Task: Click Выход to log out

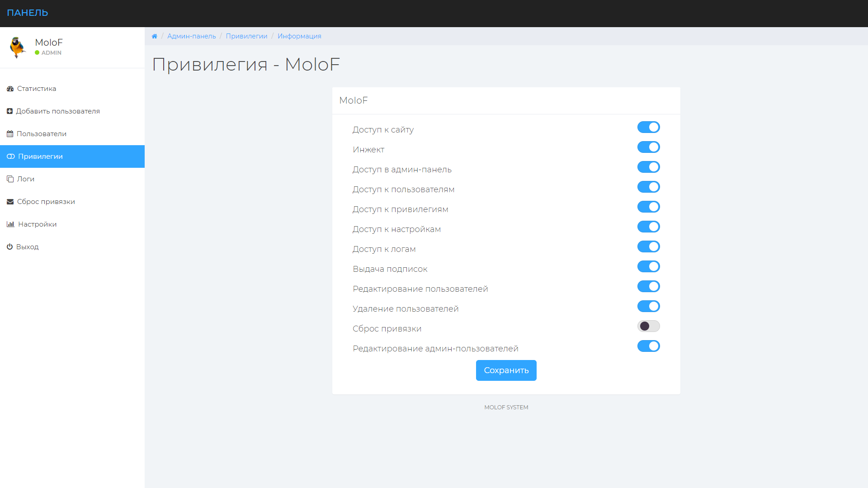Action: (72, 247)
